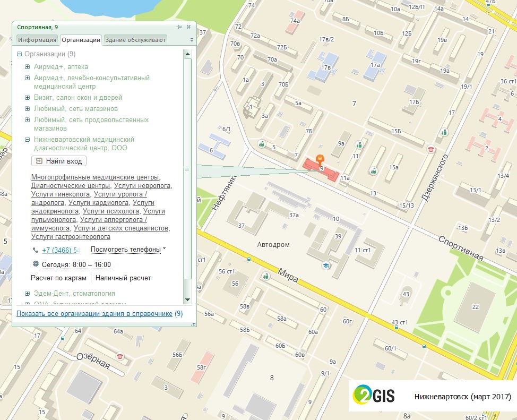
Task: Open the tab options menu arrow in panel
Action: (x=192, y=40)
